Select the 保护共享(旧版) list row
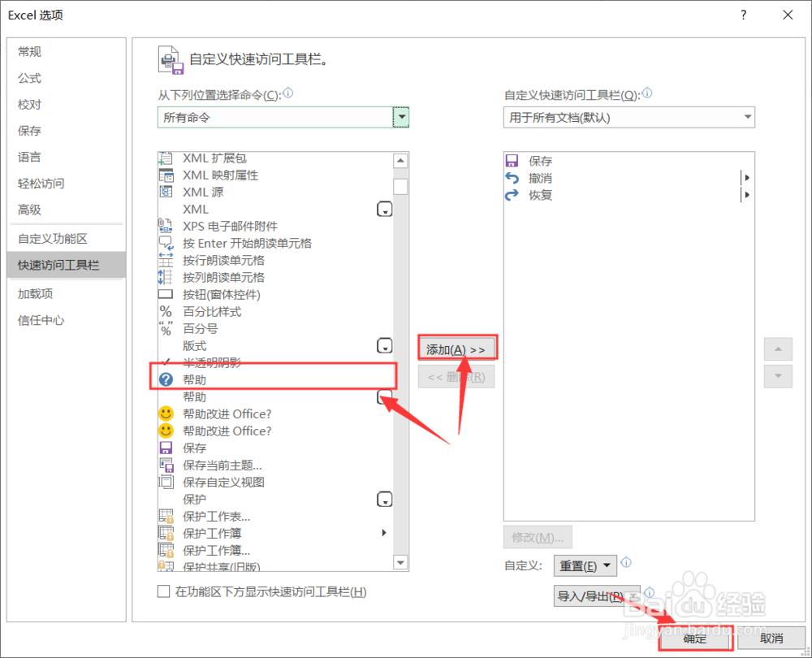Image resolution: width=812 pixels, height=658 pixels. (275, 566)
